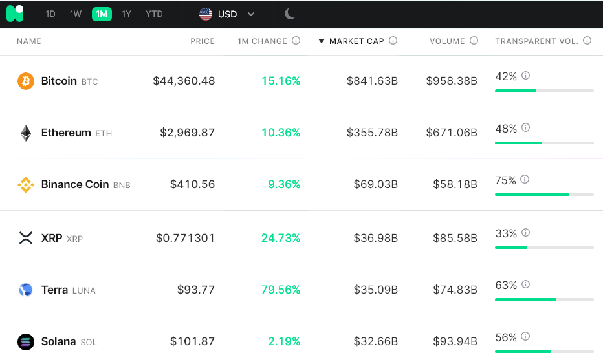603x364 pixels.
Task: Click the XRP logo icon
Action: click(26, 238)
